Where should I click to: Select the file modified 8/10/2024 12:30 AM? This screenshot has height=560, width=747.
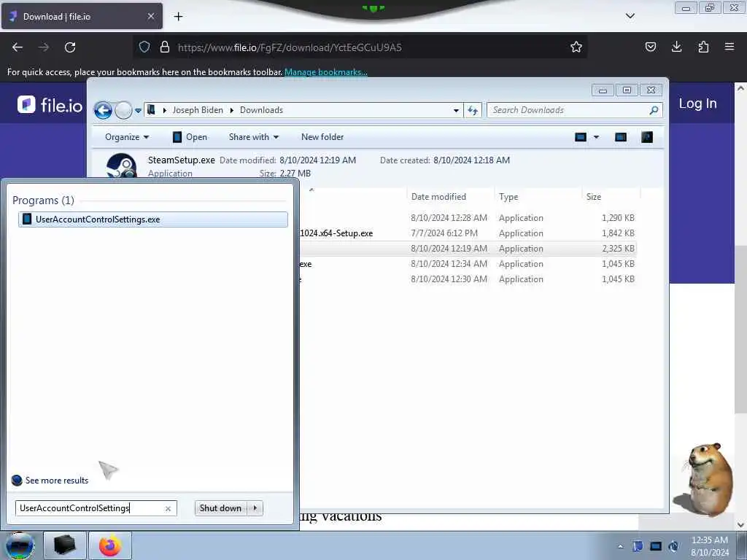[467, 279]
